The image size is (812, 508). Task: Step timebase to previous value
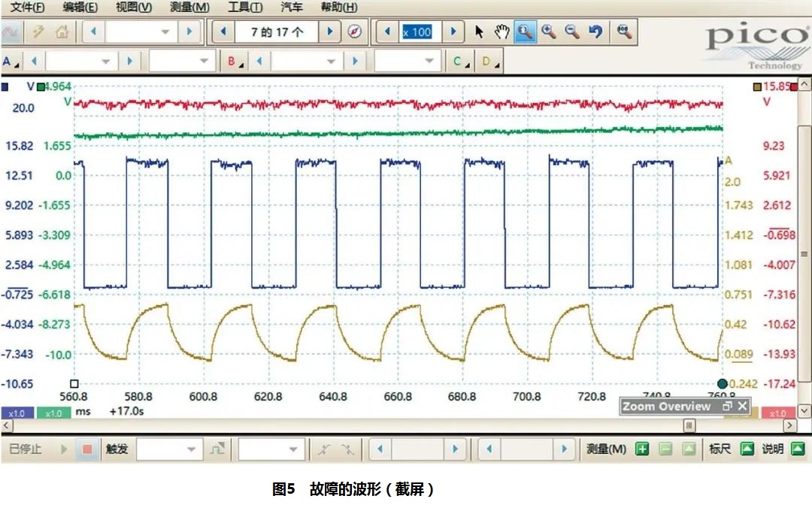pos(94,32)
